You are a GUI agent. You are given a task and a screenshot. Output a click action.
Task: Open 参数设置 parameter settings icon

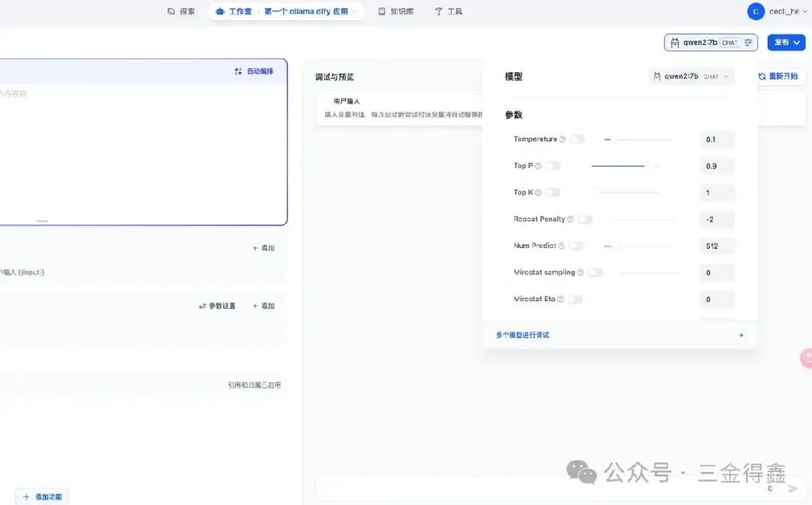coord(203,306)
